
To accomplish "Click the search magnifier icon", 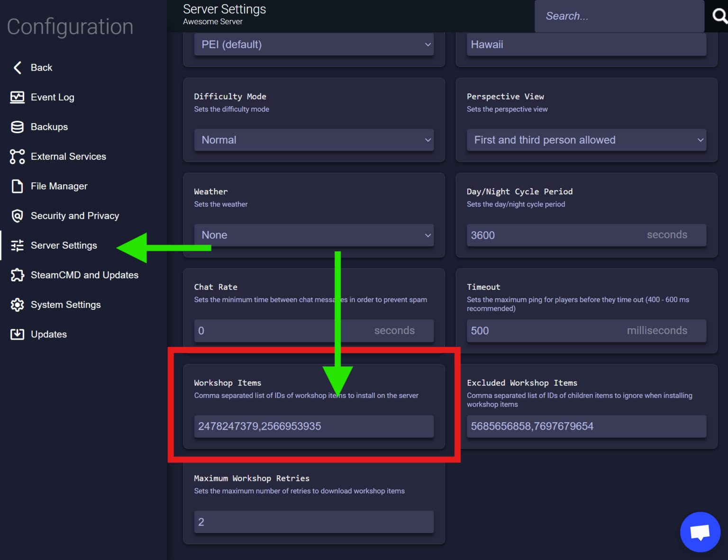I will [719, 16].
